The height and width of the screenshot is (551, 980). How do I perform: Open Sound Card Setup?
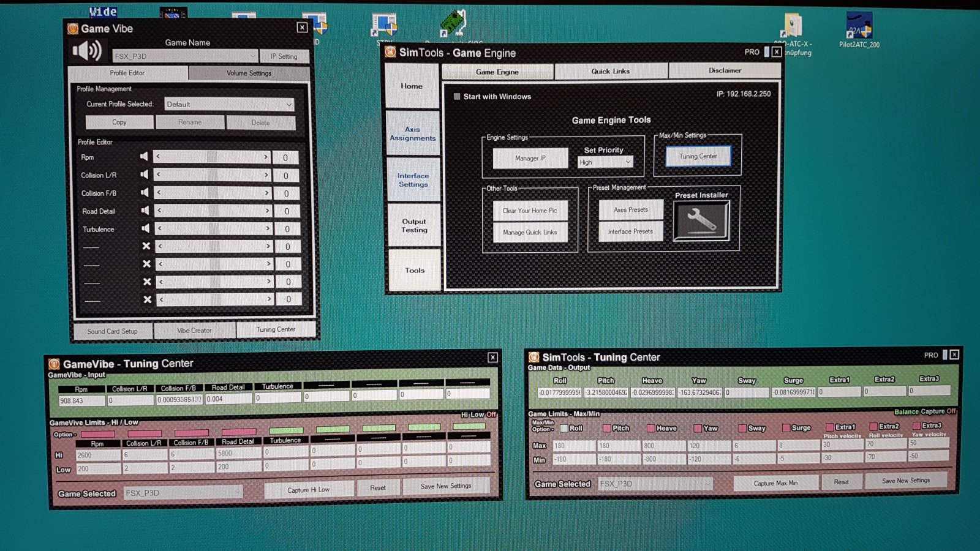tap(112, 331)
